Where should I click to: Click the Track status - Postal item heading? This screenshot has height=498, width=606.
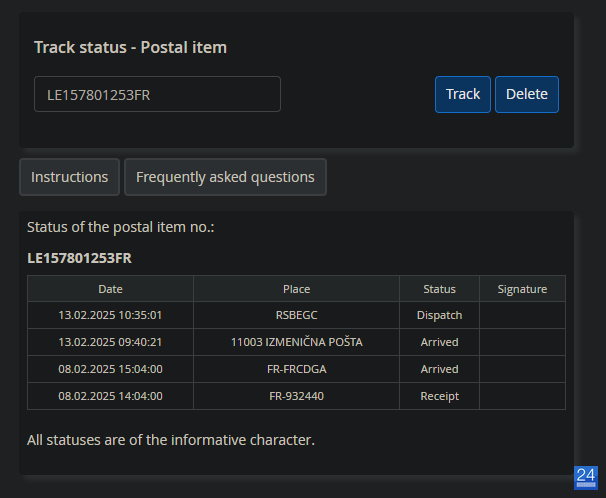click(x=131, y=48)
